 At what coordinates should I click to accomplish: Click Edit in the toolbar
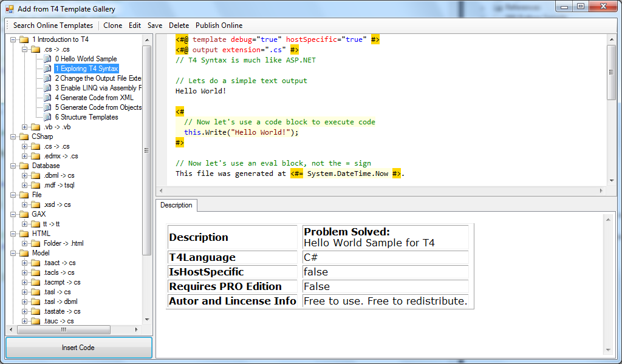134,25
